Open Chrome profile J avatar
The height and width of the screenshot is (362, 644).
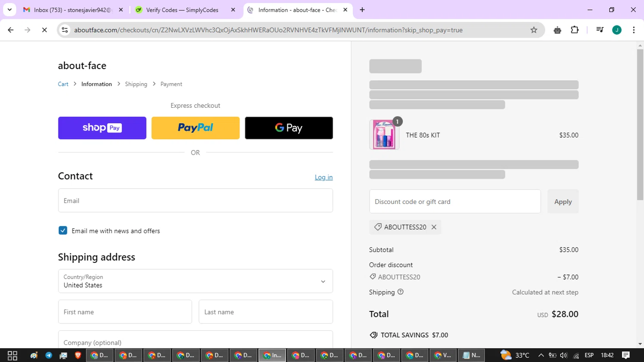tap(617, 30)
